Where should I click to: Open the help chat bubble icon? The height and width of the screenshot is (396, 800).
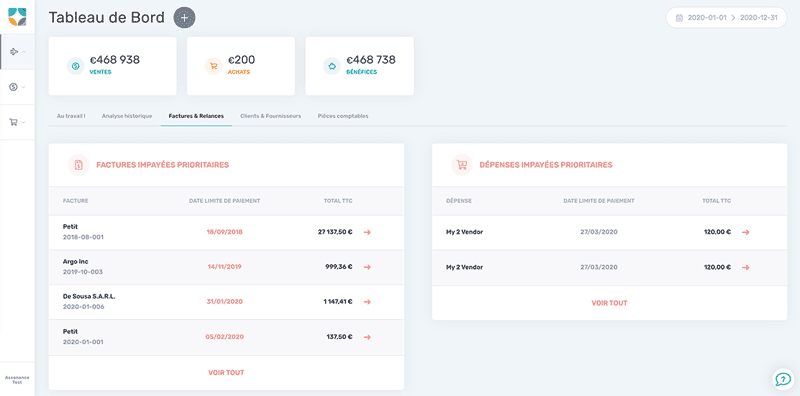click(783, 379)
